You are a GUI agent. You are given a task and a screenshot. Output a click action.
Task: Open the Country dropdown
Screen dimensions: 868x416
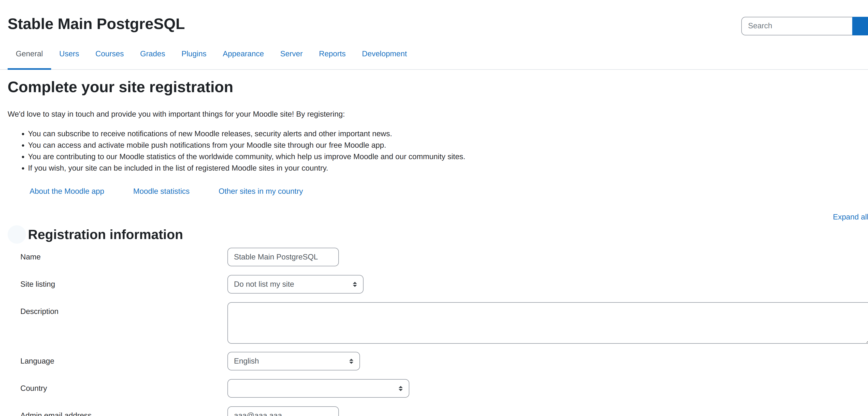318,388
